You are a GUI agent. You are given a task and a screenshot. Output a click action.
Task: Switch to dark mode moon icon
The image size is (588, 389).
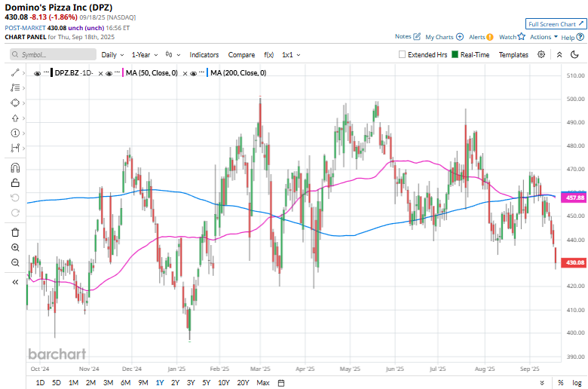(574, 55)
